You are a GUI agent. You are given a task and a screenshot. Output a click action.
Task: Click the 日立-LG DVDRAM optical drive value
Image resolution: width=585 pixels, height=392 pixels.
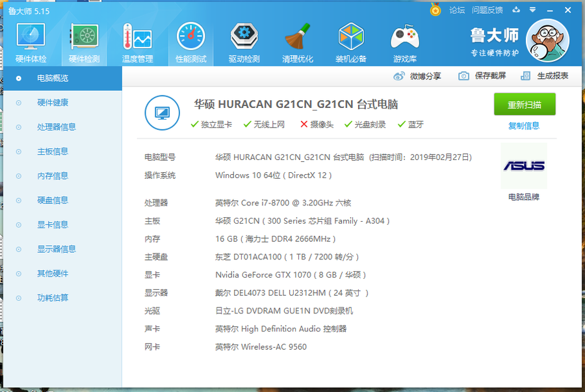(x=284, y=311)
